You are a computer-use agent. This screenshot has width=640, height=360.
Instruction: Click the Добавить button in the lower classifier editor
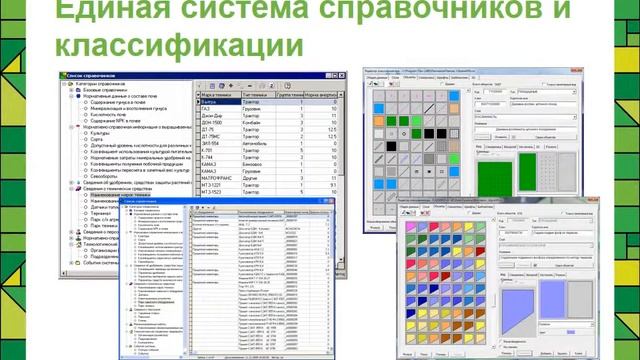click(546, 353)
